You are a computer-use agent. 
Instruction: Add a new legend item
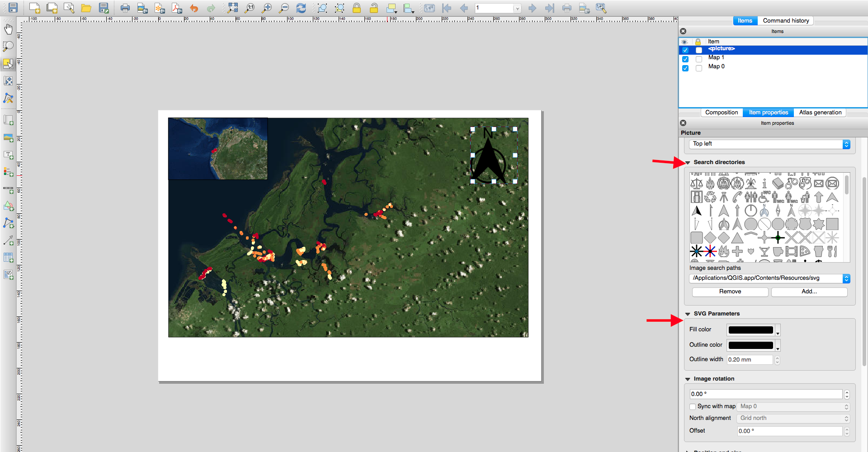pyautogui.click(x=8, y=172)
